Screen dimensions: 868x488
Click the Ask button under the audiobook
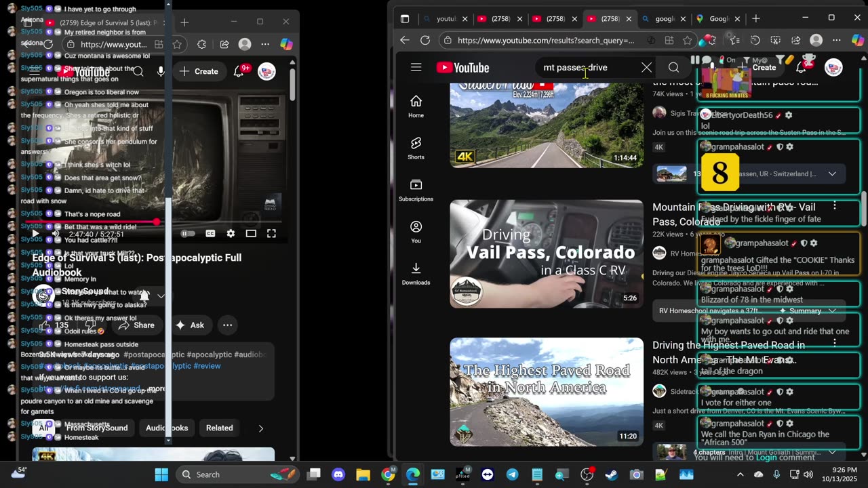click(x=190, y=325)
